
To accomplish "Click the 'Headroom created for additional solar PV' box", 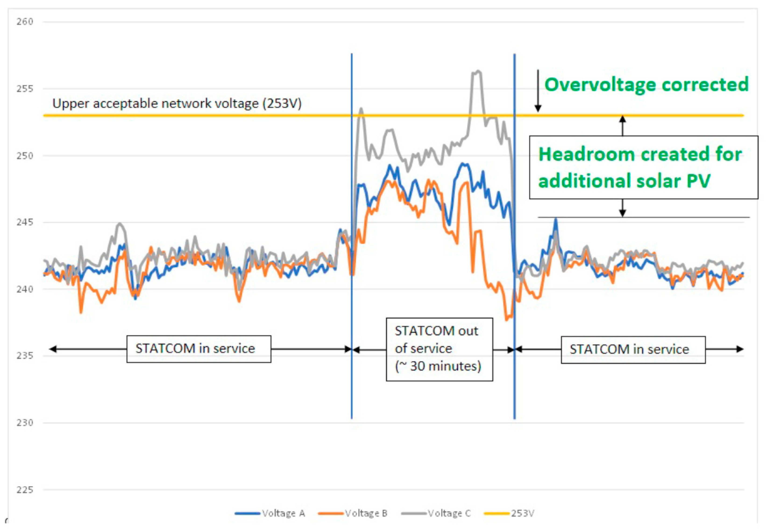I will [644, 167].
